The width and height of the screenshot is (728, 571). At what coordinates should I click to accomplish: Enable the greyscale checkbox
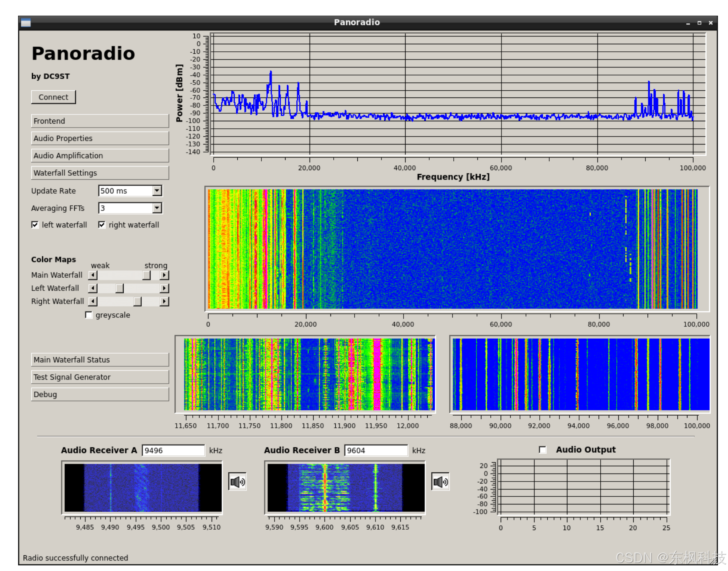click(x=89, y=315)
